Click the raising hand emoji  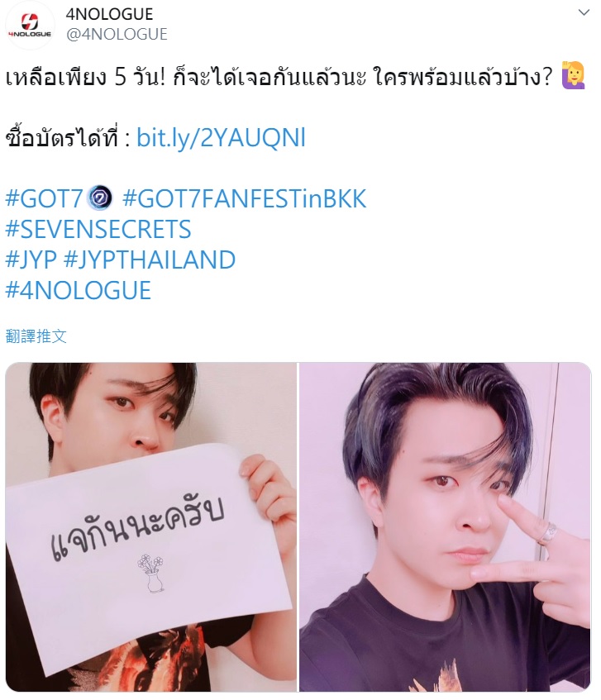(574, 76)
